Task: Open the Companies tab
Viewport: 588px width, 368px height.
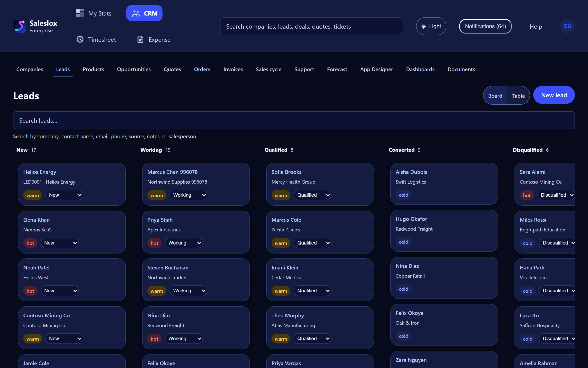Action: (x=30, y=69)
